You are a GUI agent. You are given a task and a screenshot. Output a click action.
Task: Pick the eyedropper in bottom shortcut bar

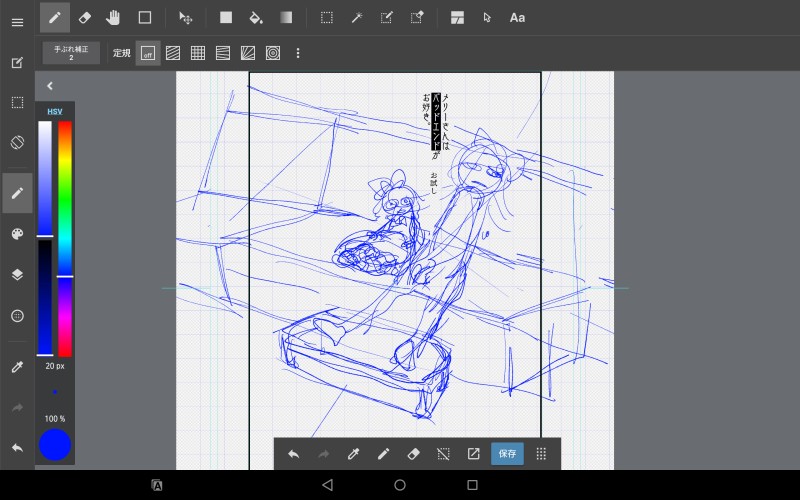pyautogui.click(x=353, y=454)
